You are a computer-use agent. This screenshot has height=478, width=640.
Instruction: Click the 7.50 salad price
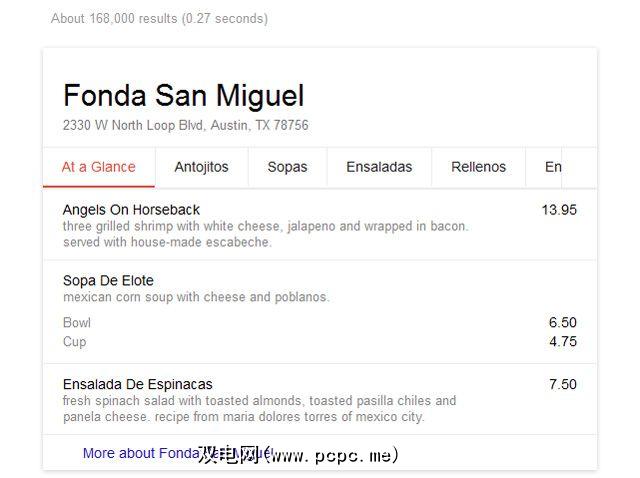562,384
